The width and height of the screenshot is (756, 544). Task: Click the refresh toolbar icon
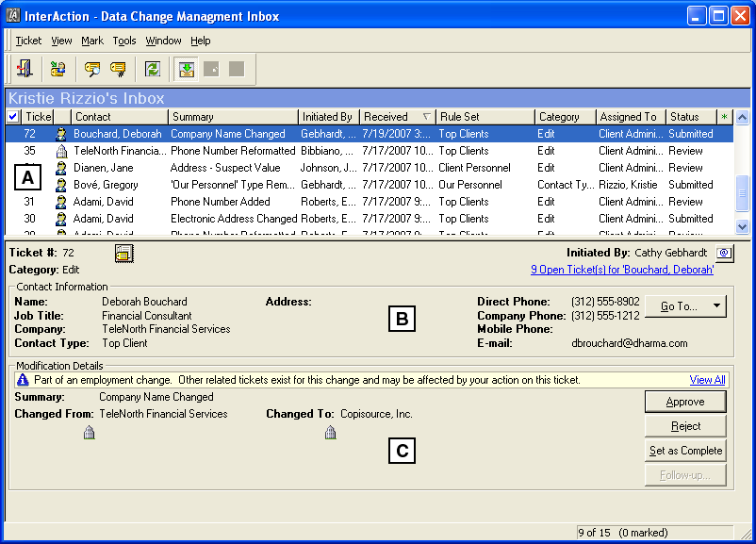153,68
